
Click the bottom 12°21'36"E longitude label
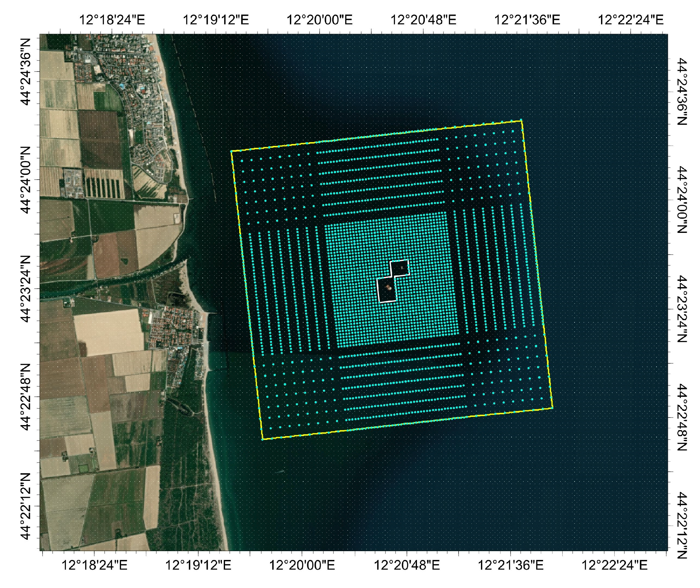click(x=511, y=565)
